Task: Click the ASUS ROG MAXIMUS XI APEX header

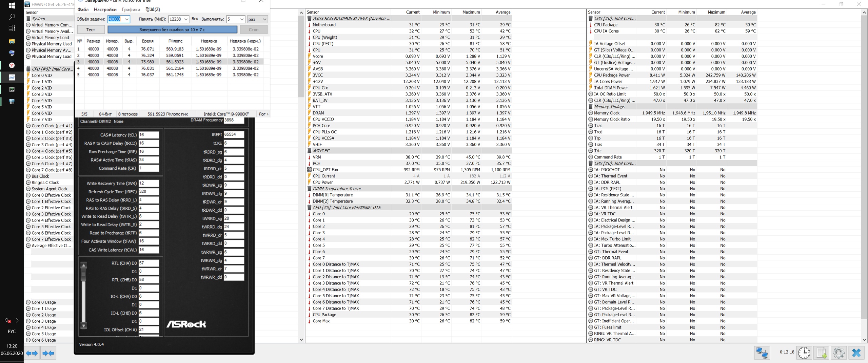Action: point(409,19)
